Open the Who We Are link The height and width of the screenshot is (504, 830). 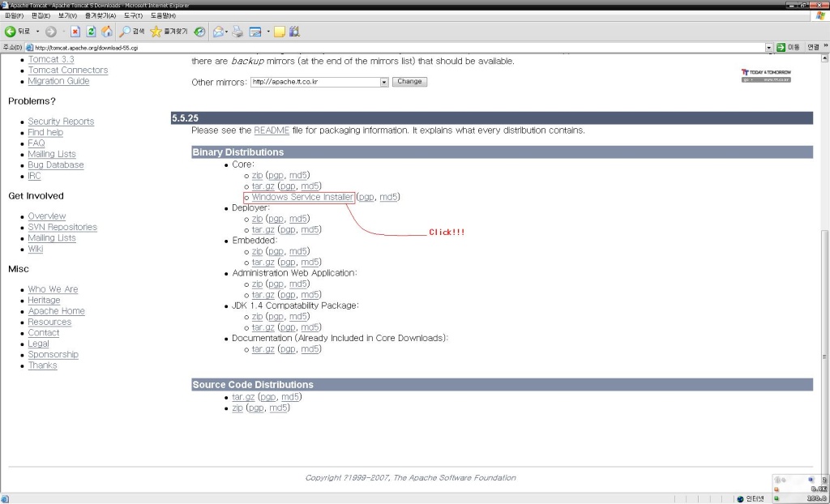[53, 289]
